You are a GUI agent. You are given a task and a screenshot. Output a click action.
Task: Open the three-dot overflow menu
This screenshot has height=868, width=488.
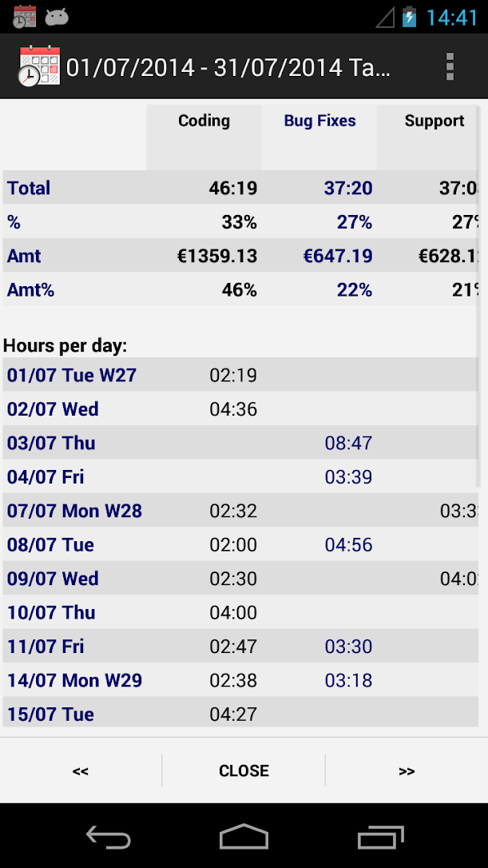tap(450, 66)
